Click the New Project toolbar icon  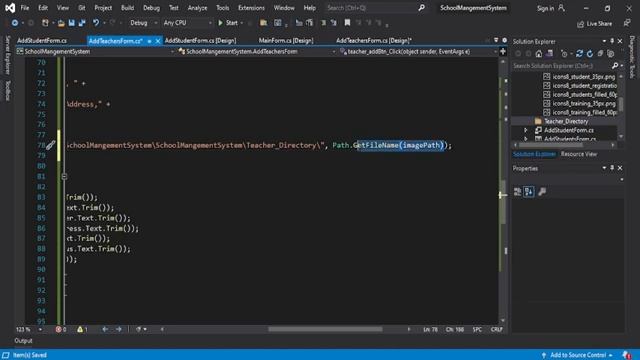coord(45,23)
